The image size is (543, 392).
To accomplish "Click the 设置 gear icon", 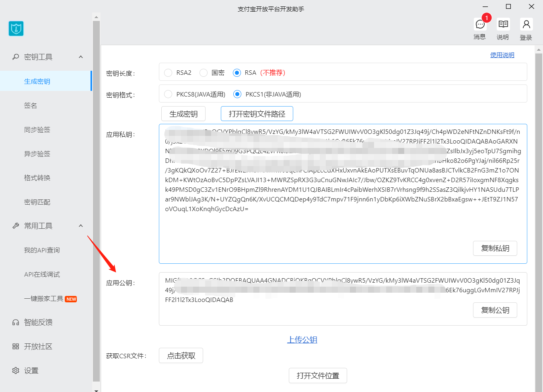I will [16, 370].
